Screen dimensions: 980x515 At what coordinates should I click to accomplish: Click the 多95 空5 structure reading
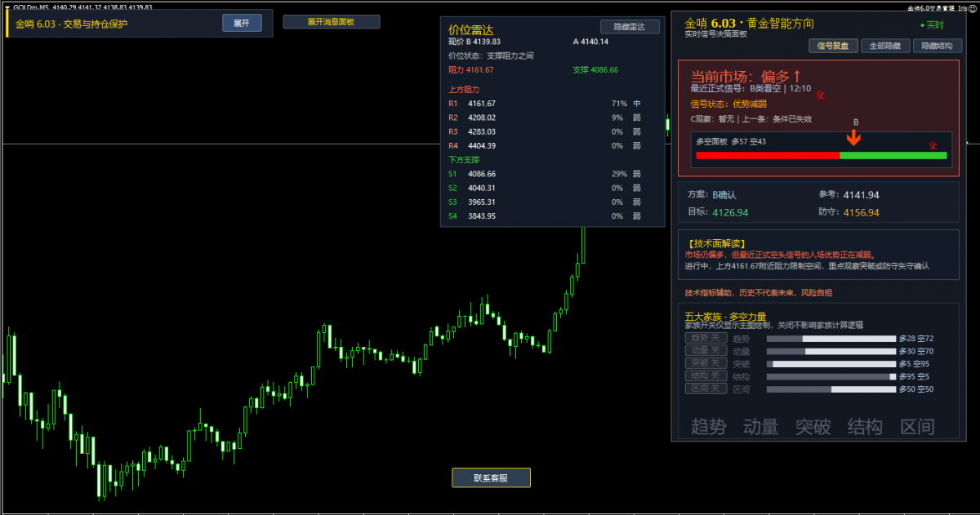coord(914,376)
